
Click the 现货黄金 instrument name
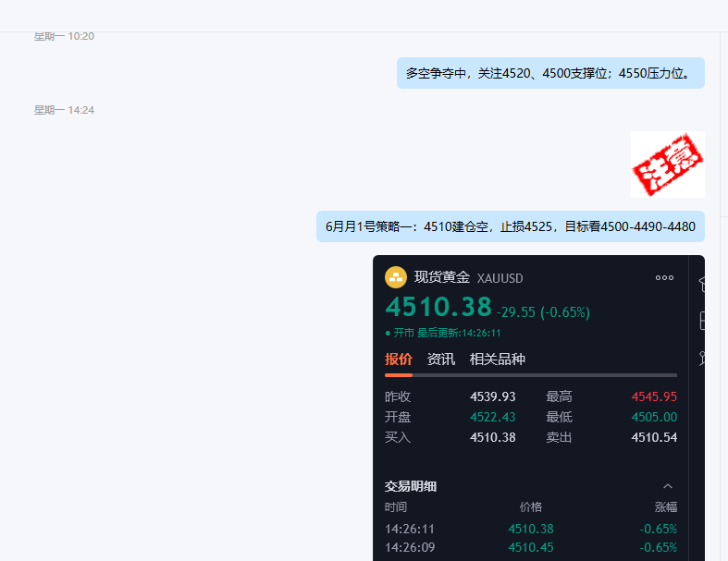point(442,277)
